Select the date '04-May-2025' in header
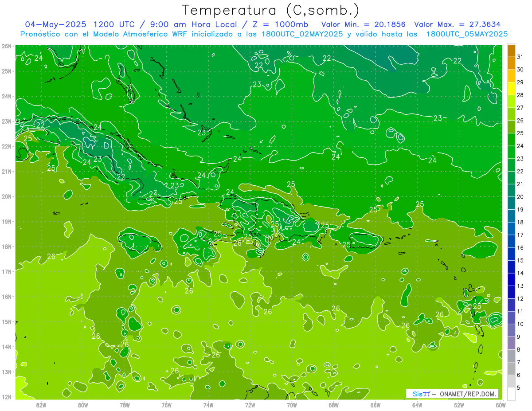The height and width of the screenshot is (411, 532). click(x=55, y=24)
